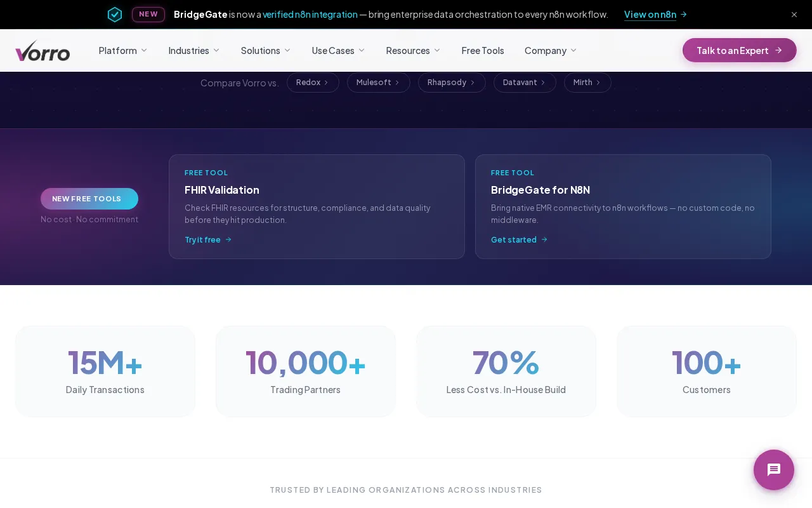The image size is (812, 508).
Task: Click the arrow beside View on n8n
Action: pyautogui.click(x=684, y=15)
